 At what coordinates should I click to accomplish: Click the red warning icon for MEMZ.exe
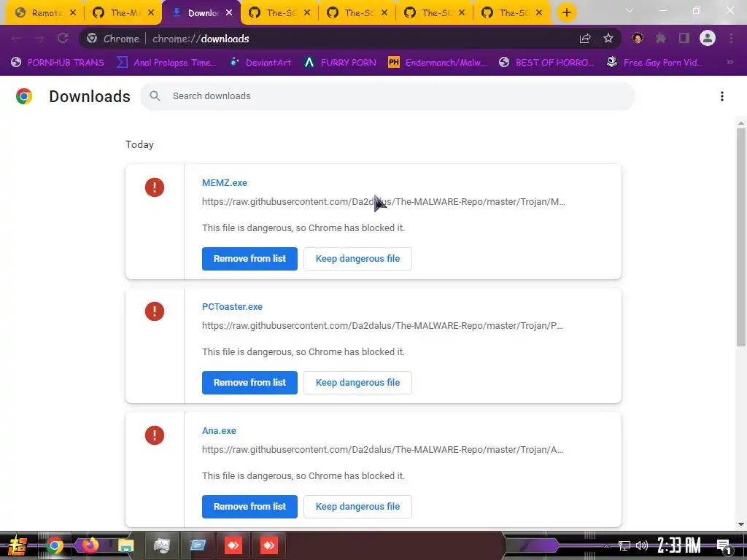tap(155, 187)
